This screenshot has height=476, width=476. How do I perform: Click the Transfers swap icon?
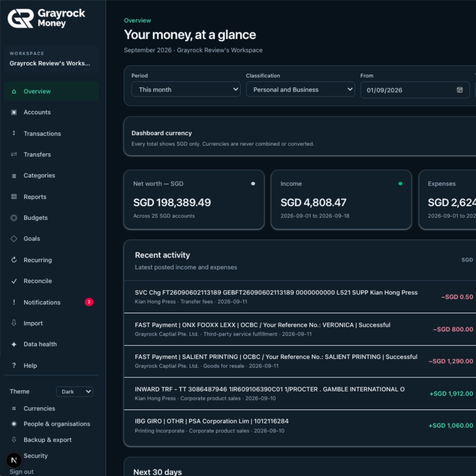[x=13, y=154]
